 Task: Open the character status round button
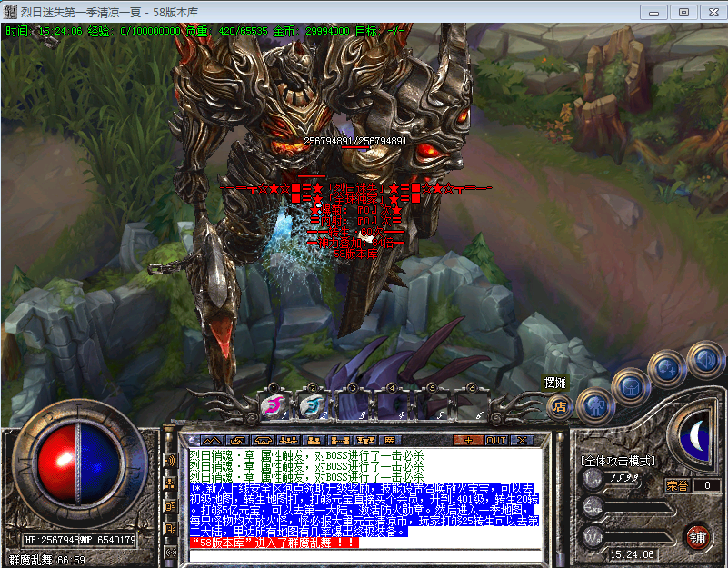[x=595, y=406]
